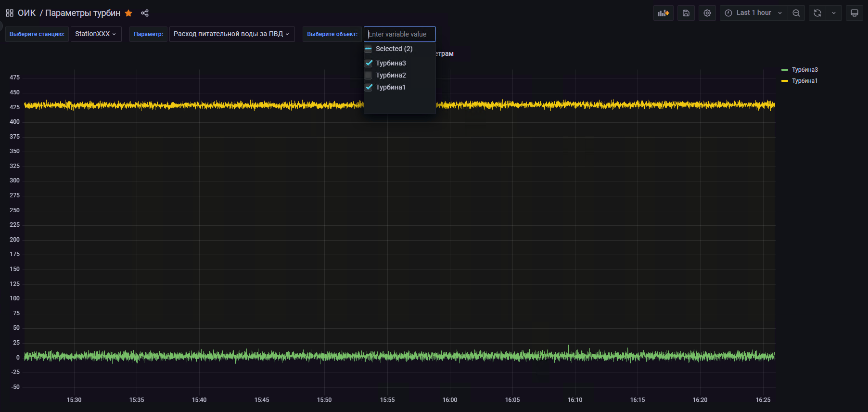Toggle the Selected (2) checkbox

[x=369, y=49]
